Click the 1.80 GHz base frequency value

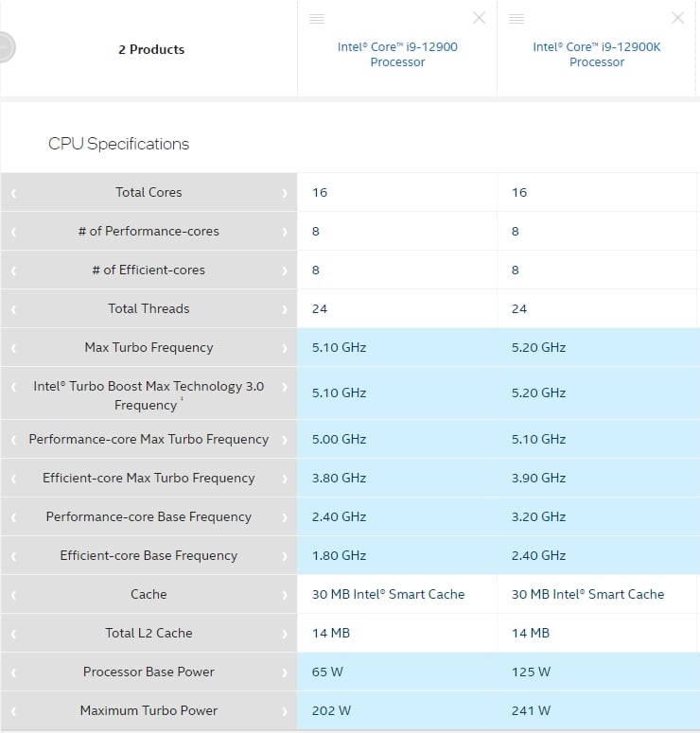(x=339, y=555)
